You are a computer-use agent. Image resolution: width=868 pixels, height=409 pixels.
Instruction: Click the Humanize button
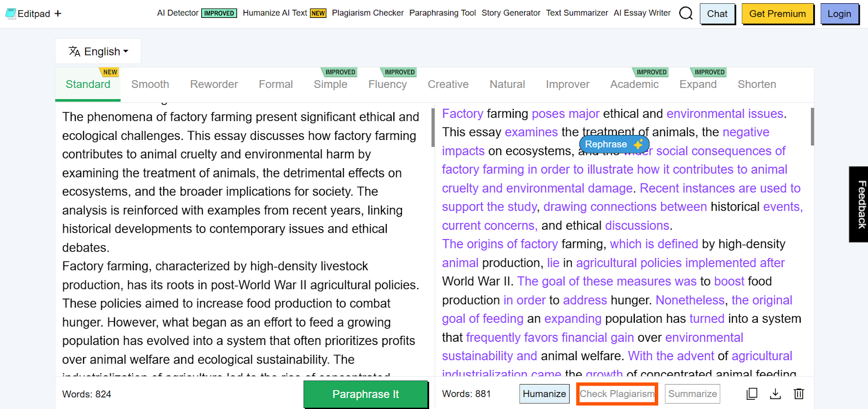(544, 394)
